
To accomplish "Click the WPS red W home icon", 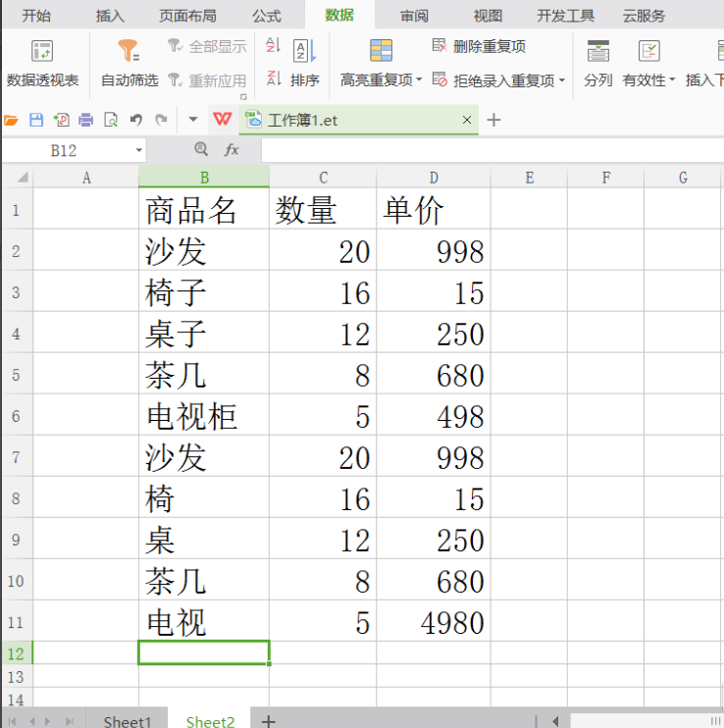I will point(223,120).
